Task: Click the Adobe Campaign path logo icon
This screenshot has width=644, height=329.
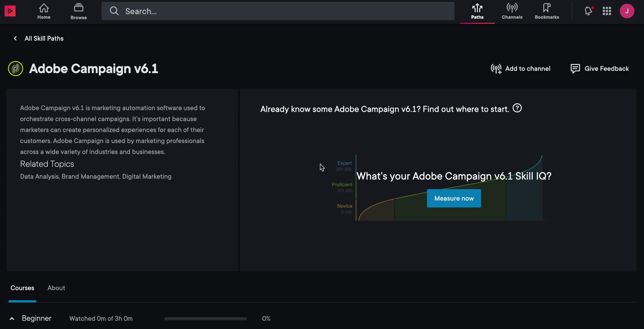Action: (x=15, y=69)
